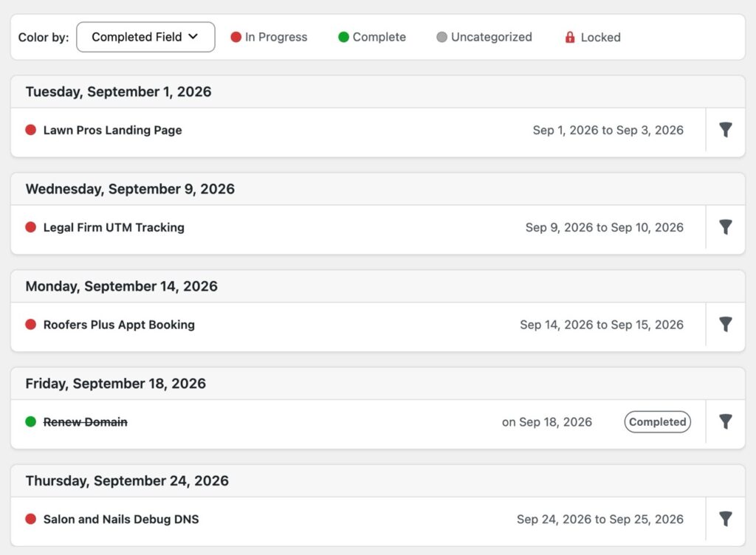
Task: Open the Lawn Pros Landing Page item
Action: [113, 130]
